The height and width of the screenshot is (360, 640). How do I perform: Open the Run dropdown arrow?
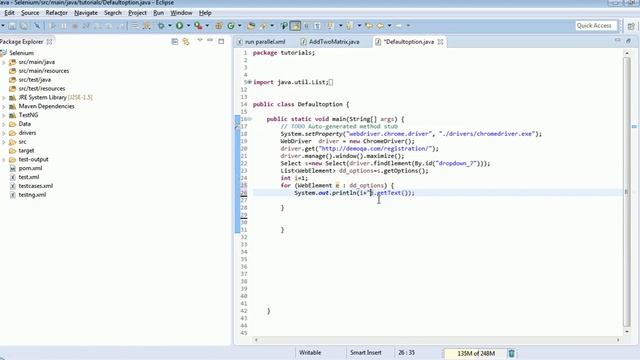[188, 26]
